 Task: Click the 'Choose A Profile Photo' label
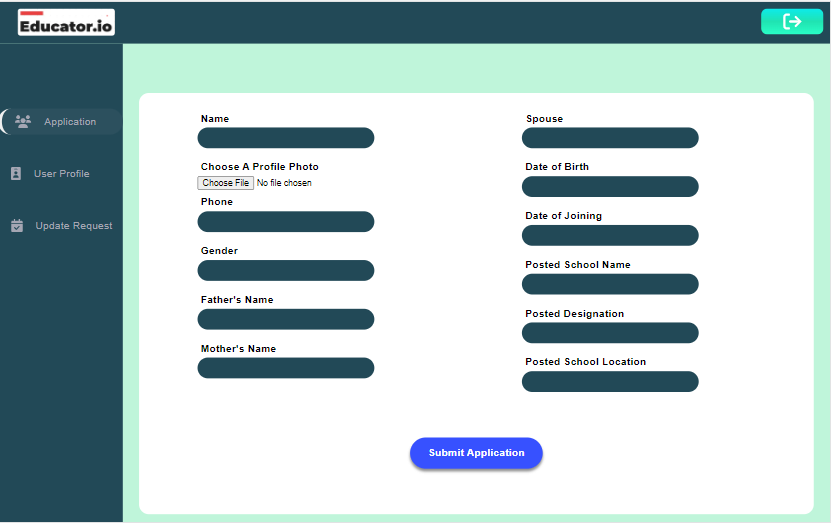click(260, 166)
